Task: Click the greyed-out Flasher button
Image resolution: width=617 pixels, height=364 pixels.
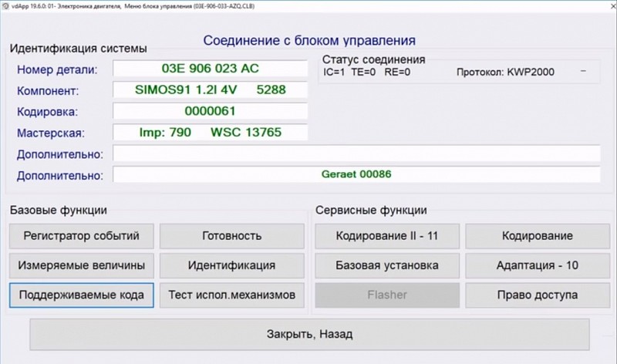Action: pos(386,295)
